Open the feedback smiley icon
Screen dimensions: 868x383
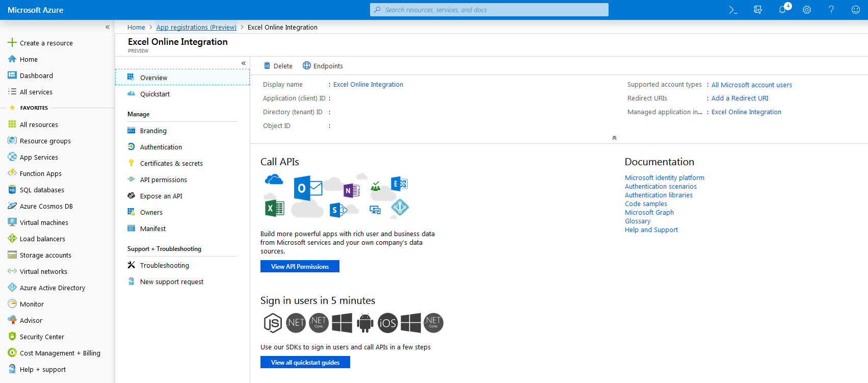856,10
